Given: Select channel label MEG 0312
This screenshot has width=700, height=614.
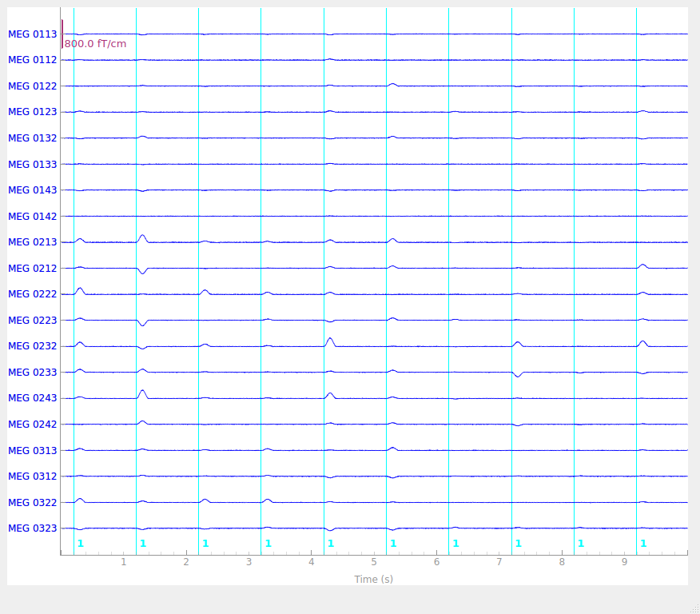Looking at the screenshot, I should click(x=33, y=476).
